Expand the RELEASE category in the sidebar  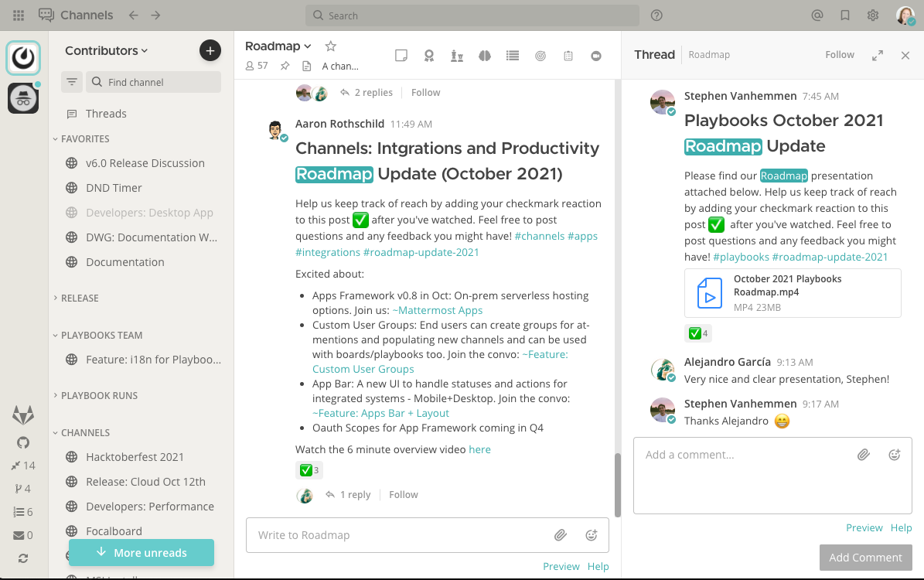click(x=80, y=298)
